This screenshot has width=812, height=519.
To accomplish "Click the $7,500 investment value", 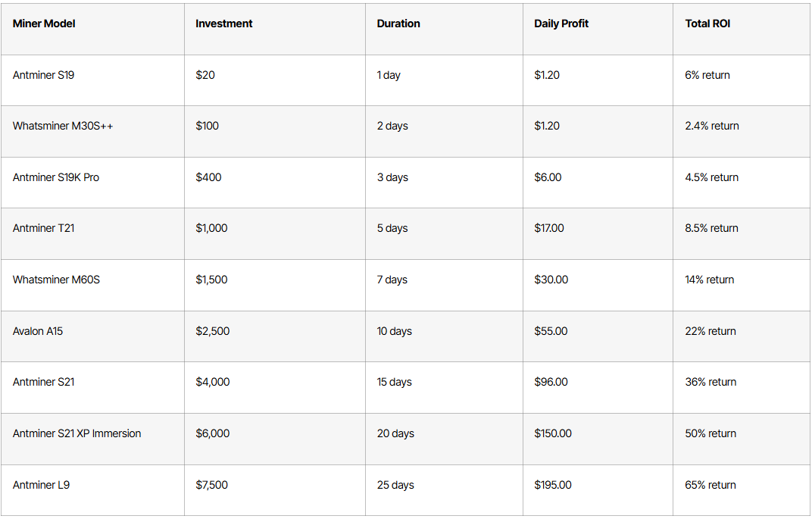I will coord(211,485).
